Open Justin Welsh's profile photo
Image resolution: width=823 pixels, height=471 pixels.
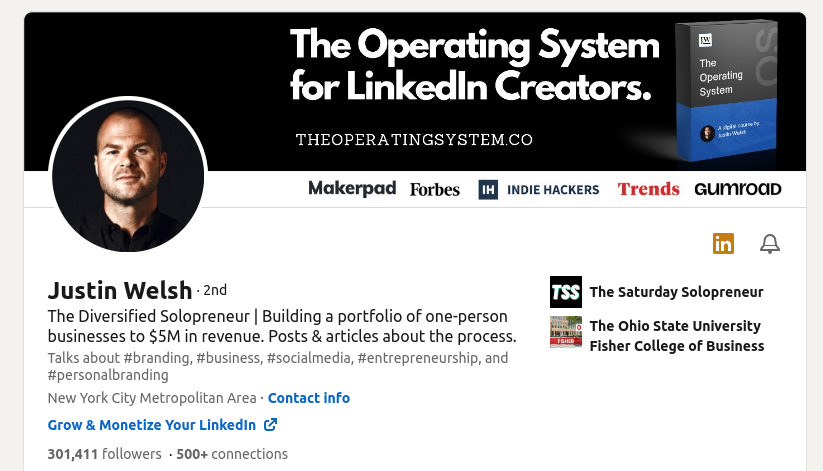pos(128,176)
